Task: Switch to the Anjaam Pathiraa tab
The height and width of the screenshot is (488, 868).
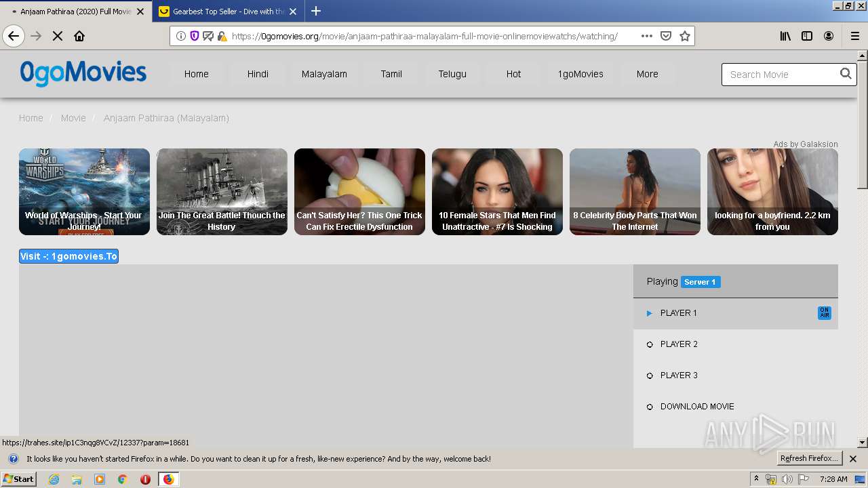Action: click(x=75, y=12)
